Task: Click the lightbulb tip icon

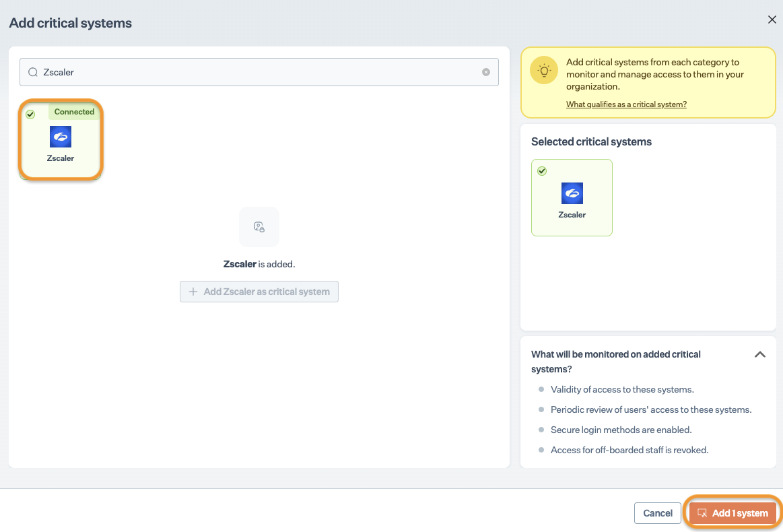Action: (544, 70)
